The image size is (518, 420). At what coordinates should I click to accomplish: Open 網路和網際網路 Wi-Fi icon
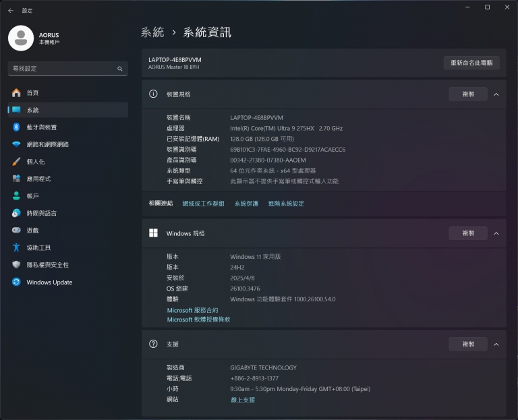(x=16, y=144)
